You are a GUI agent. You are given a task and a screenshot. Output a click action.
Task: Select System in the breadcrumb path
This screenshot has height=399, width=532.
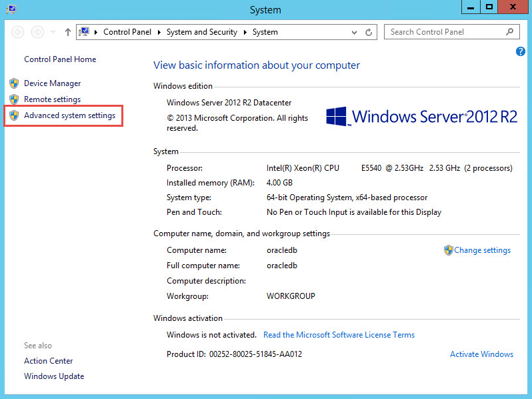(265, 32)
